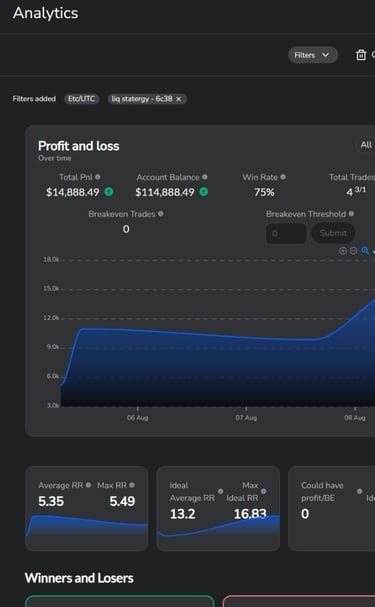Focus the Breakeven Threshold input field
Screen dimensions: 375x607
pyautogui.click(x=286, y=233)
